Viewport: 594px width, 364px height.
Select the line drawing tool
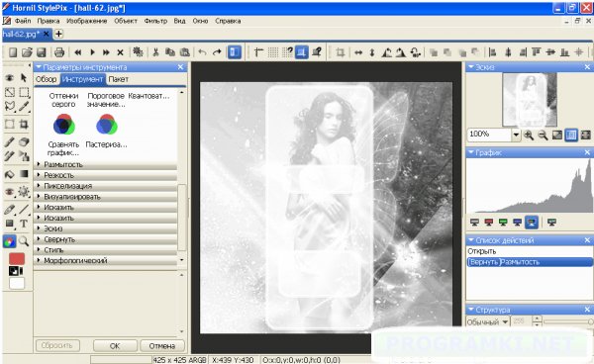[24, 209]
